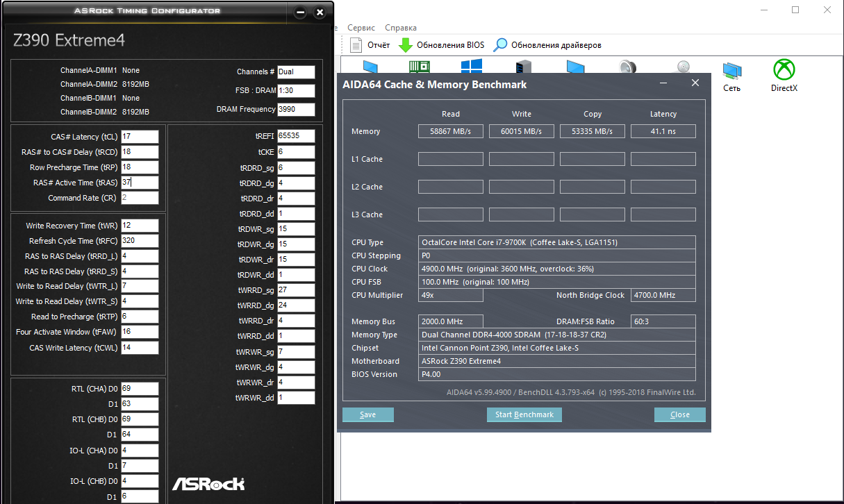
Task: Click the DRAM Frequency field showing 3990
Action: (296, 110)
